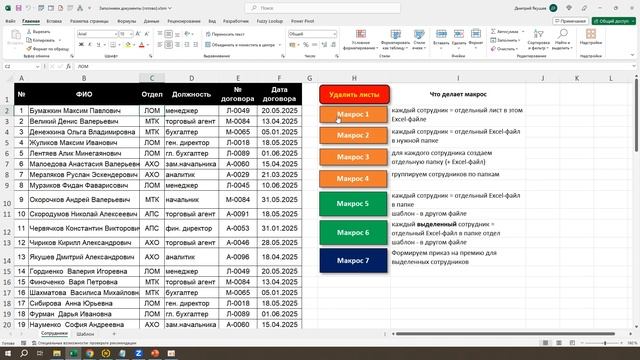Viewport: 640px width, 360px height.
Task: Align text to the right
Action: 177,44
